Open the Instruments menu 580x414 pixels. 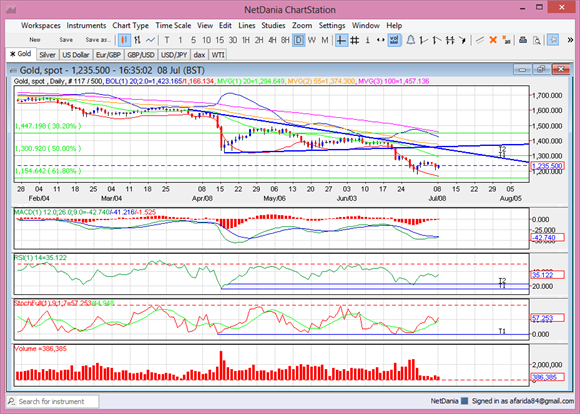pos(86,26)
